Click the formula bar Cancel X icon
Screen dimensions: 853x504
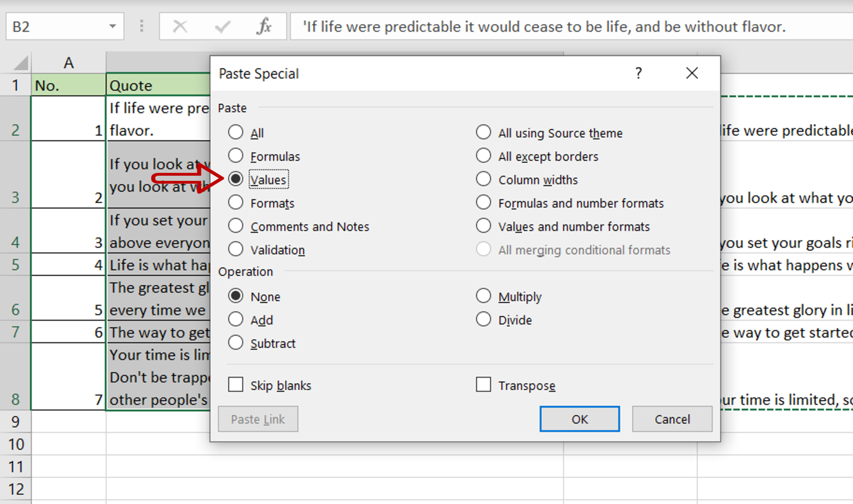[180, 27]
